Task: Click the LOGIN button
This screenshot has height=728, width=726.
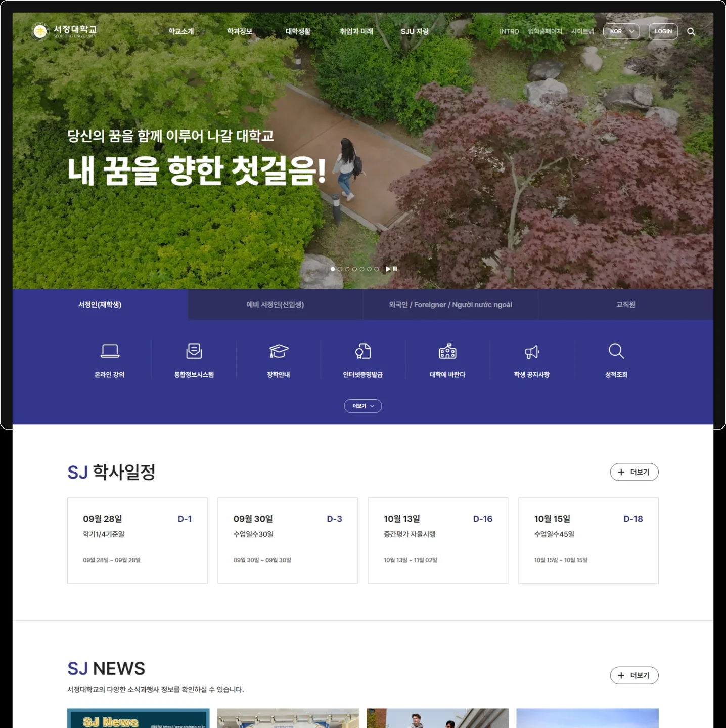Action: coord(663,31)
